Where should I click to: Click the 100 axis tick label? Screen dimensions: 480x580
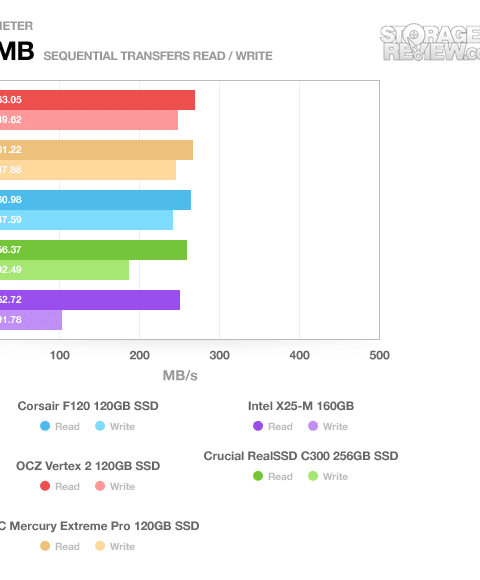coord(60,355)
